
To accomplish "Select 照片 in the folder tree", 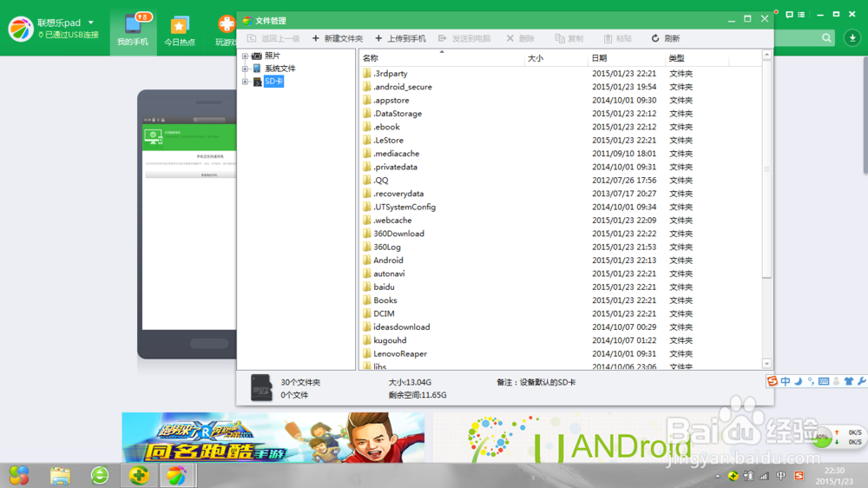I will [273, 56].
